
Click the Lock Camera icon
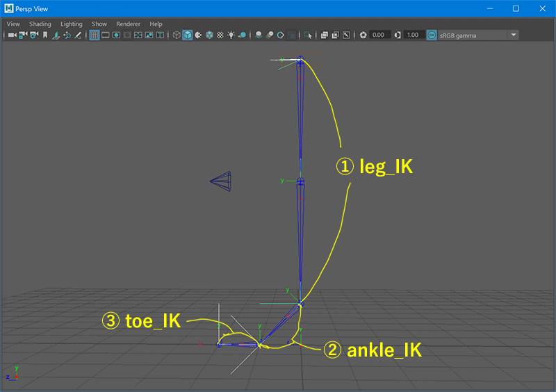24,35
